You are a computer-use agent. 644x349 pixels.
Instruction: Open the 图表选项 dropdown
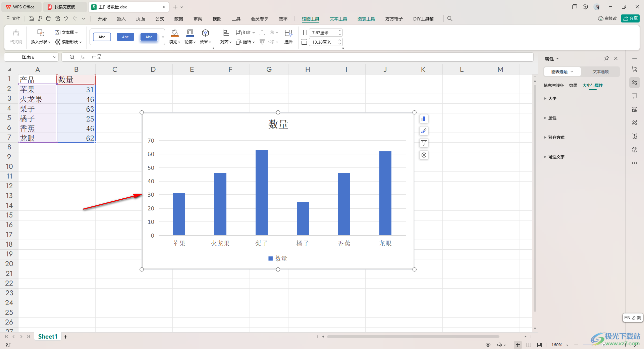(x=562, y=72)
